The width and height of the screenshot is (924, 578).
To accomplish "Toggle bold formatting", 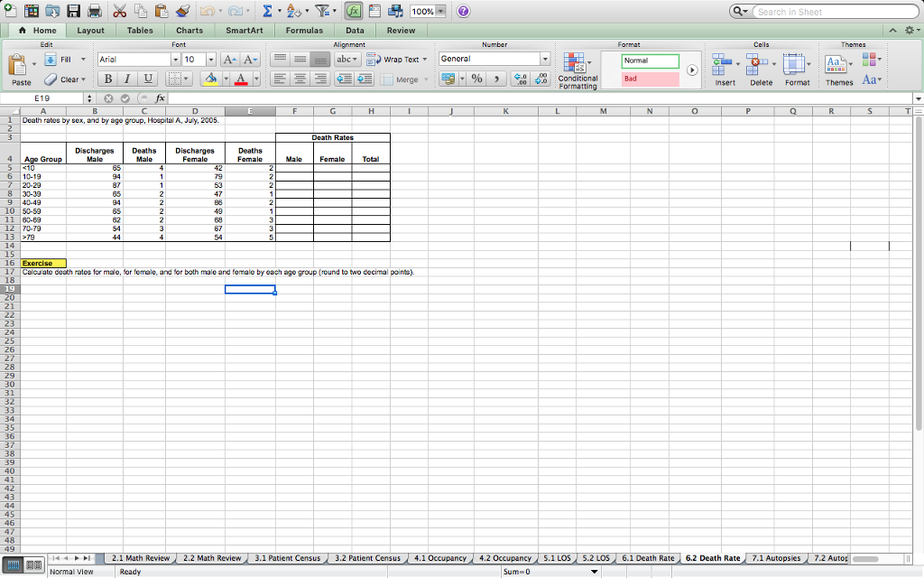I will [x=107, y=79].
